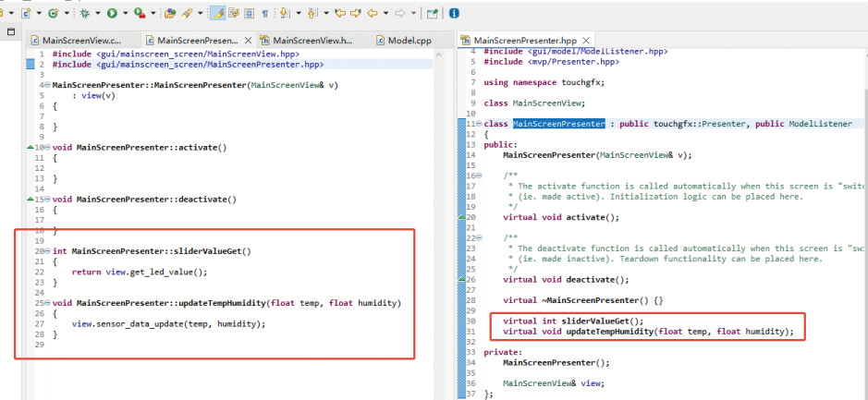The width and height of the screenshot is (868, 400).
Task: Click Last Edit Location back icon
Action: tap(340, 13)
